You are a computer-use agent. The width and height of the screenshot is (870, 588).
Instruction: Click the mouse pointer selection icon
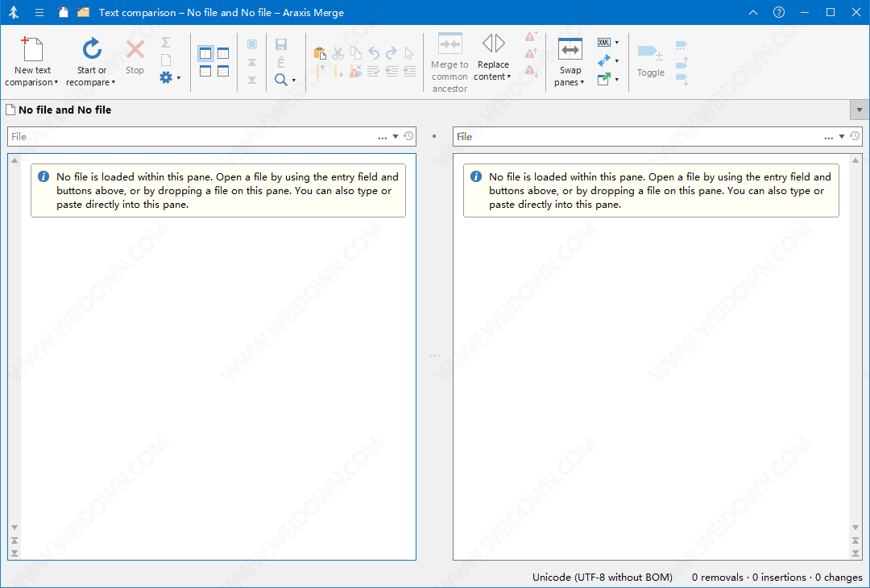click(409, 53)
